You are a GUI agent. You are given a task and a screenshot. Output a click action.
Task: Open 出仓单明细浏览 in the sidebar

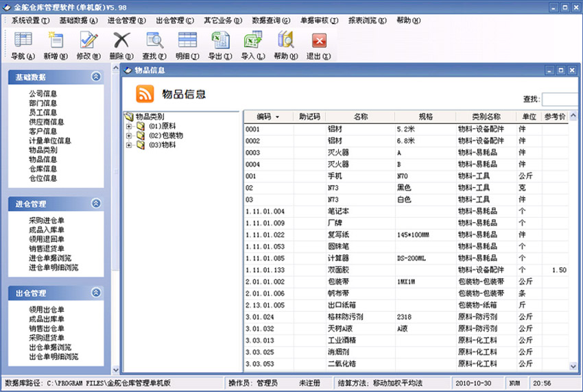53,356
